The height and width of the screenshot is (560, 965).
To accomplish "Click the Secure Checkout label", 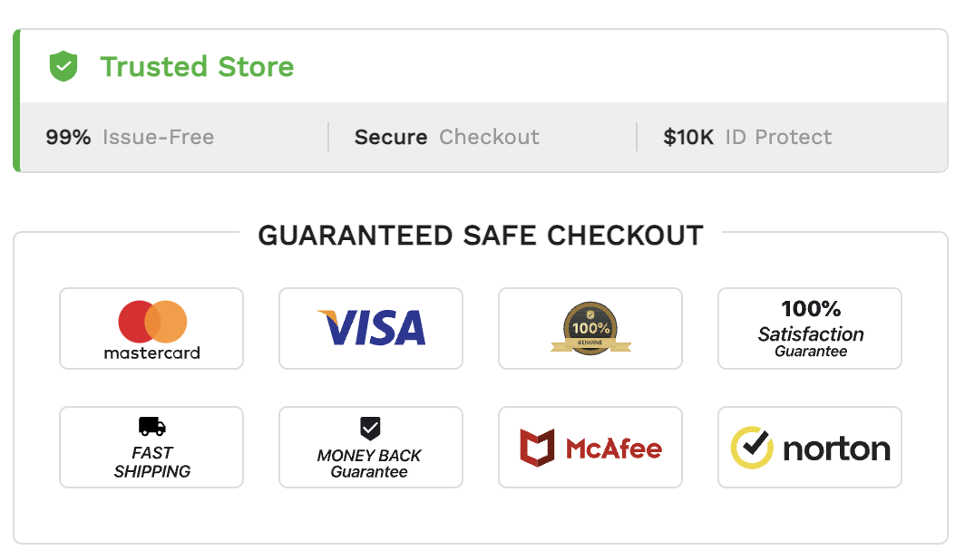I will [x=446, y=138].
